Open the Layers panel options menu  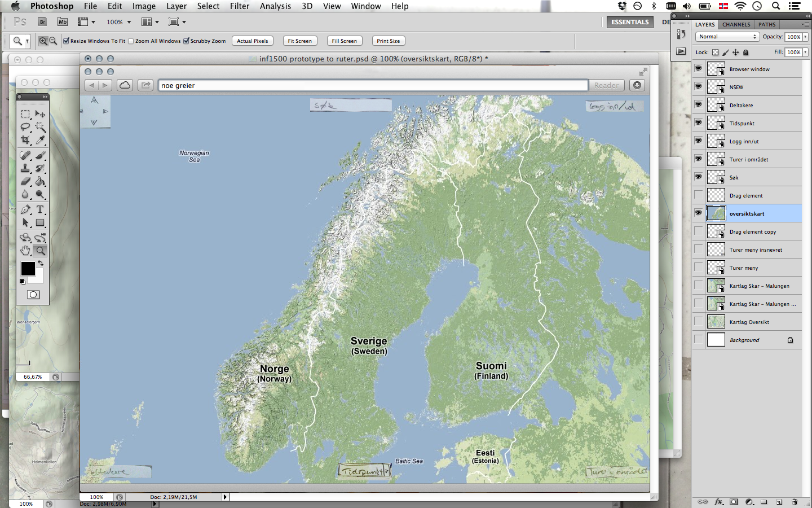pyautogui.click(x=805, y=24)
